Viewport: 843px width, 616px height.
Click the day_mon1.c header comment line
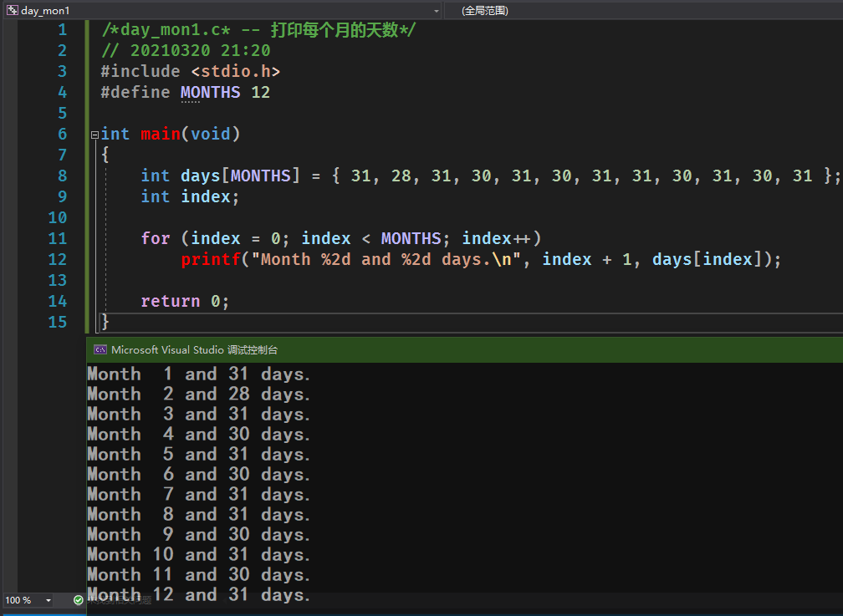tap(258, 29)
